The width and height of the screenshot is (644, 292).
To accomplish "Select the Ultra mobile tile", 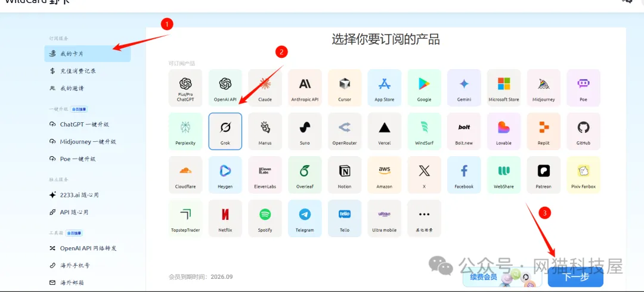I will [x=385, y=219].
